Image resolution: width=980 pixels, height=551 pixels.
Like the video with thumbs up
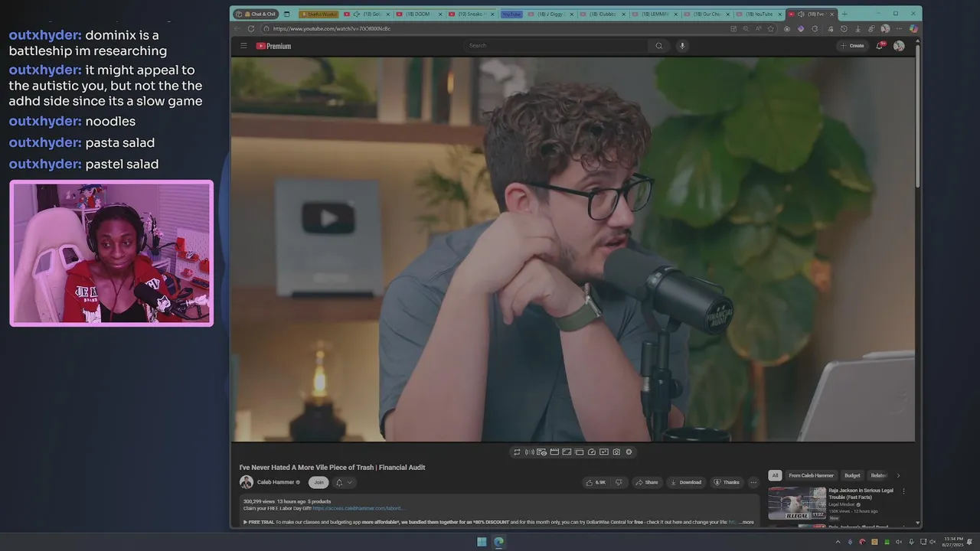pyautogui.click(x=596, y=482)
